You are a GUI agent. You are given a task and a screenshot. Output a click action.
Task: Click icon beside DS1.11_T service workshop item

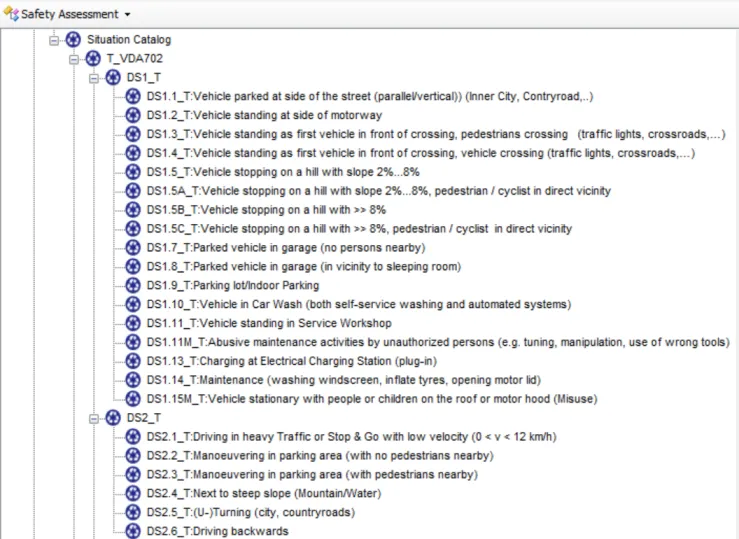133,323
